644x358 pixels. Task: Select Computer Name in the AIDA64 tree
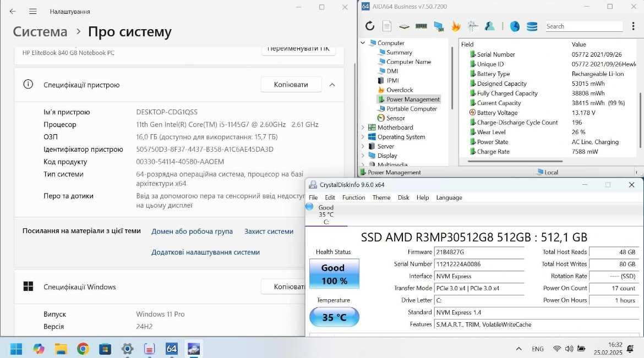408,62
